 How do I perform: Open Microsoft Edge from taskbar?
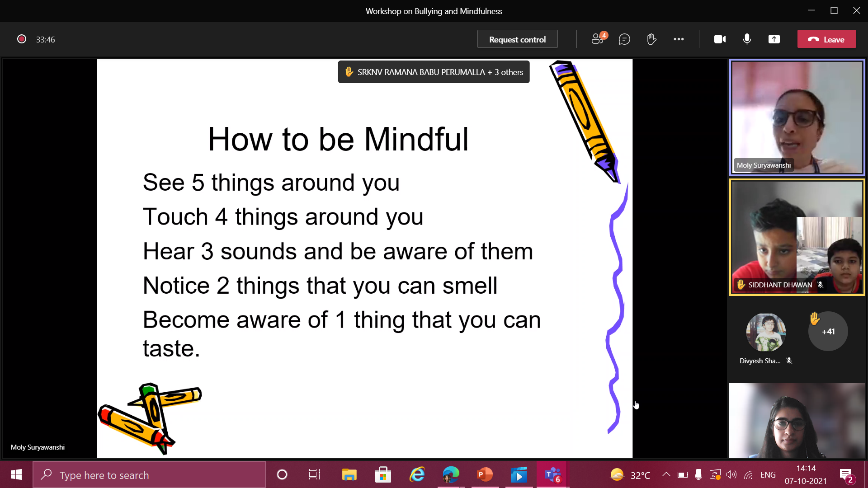451,474
